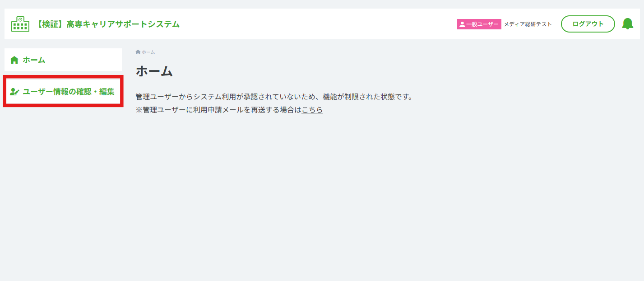644x281 pixels.
Task: Click the 管理ユーザーからシステム利用が承認されていない message line
Action: [274, 97]
